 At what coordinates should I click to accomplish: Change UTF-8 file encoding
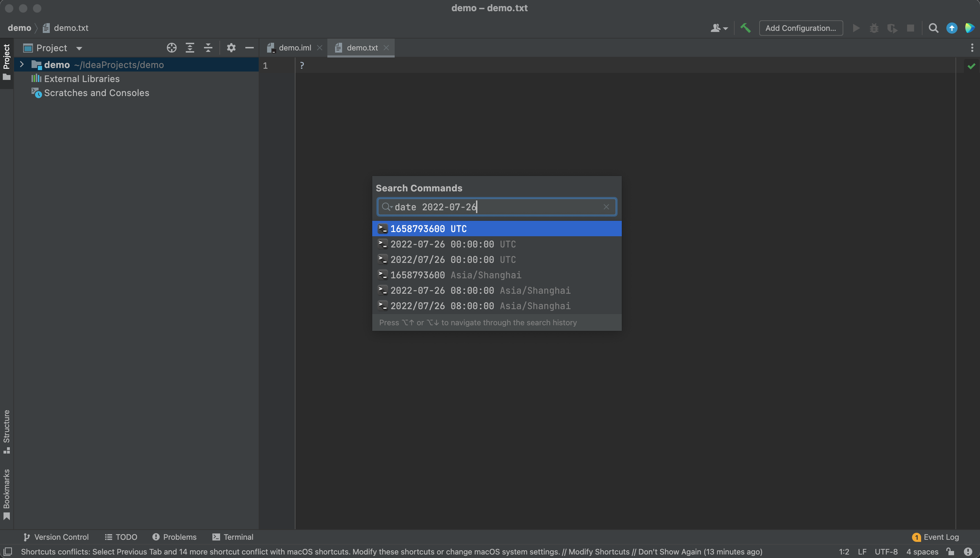point(886,552)
